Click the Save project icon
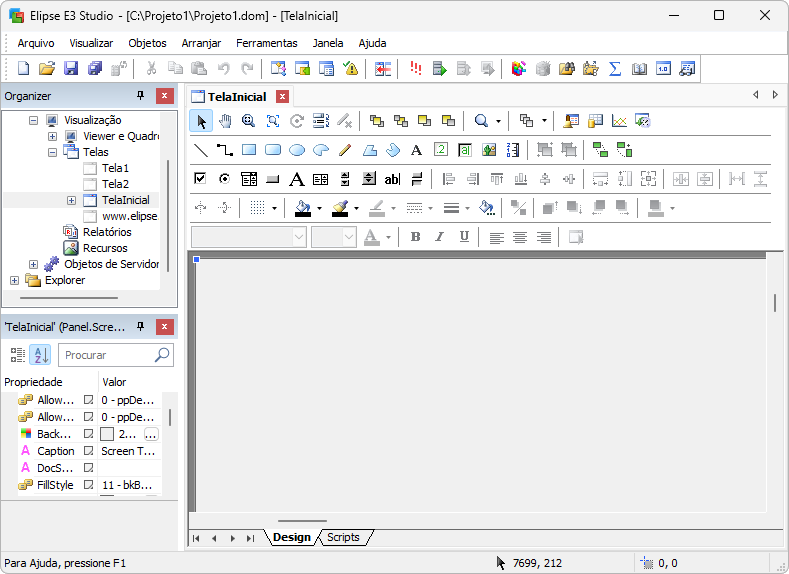The width and height of the screenshot is (789, 574). click(x=71, y=69)
